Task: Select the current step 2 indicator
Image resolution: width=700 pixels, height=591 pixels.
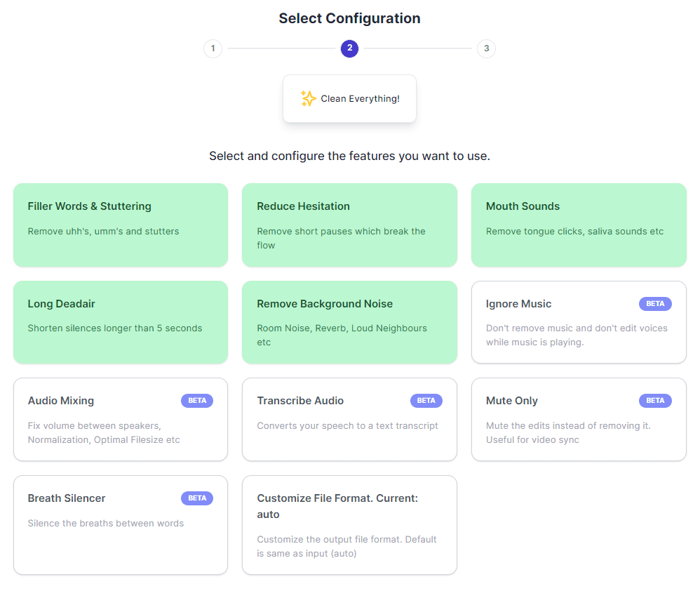Action: coord(349,48)
